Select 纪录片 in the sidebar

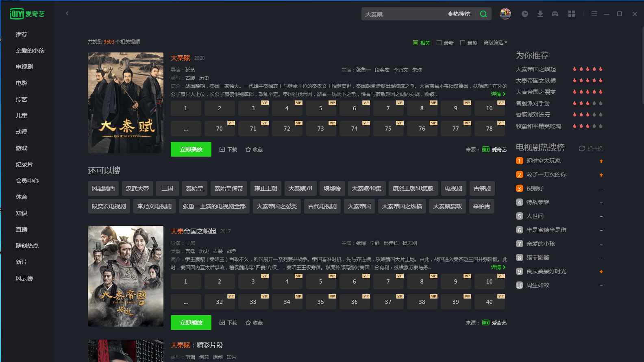[24, 164]
